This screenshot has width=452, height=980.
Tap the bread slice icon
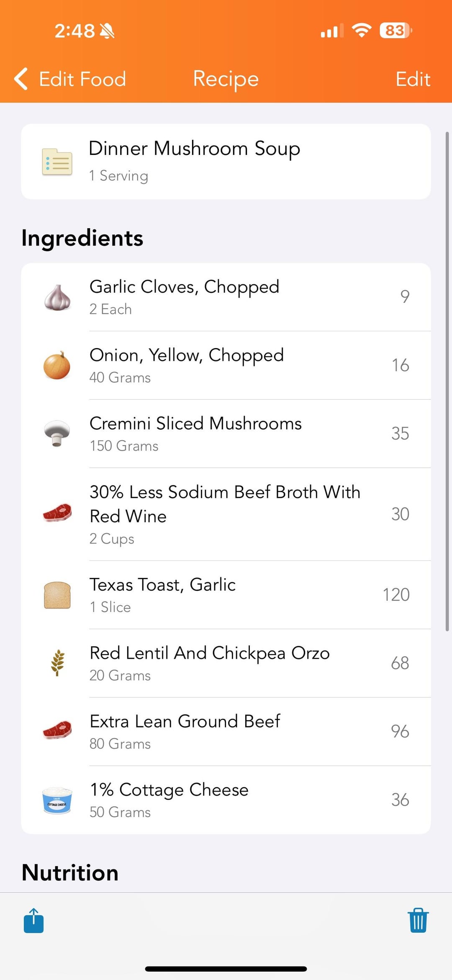[x=57, y=595]
